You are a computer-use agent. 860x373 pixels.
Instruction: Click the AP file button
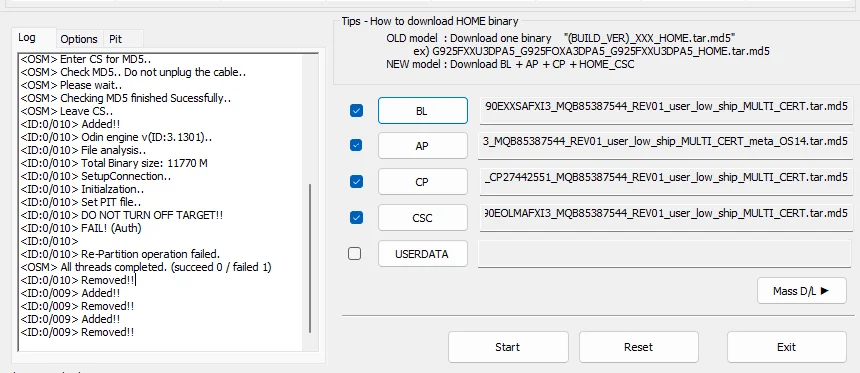pyautogui.click(x=422, y=146)
